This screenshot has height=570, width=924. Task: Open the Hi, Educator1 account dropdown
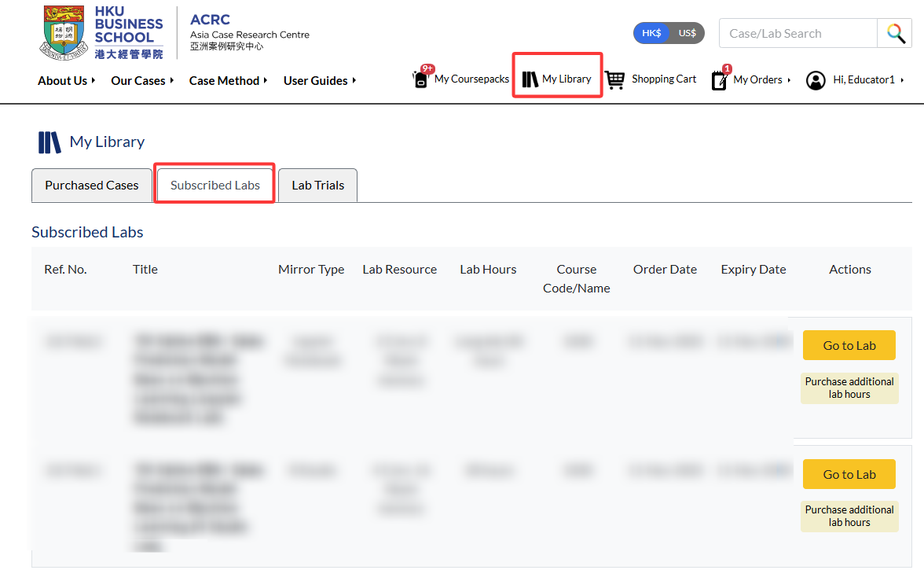coord(868,80)
